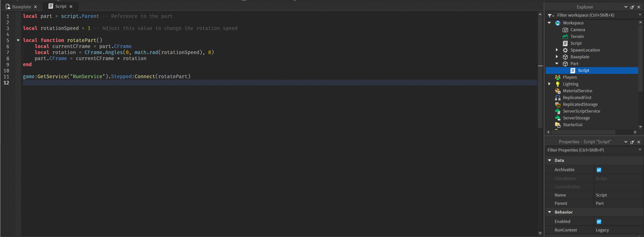Fold the rotatePart function at line 5
Viewport: 644px width, 237px height.
click(18, 40)
